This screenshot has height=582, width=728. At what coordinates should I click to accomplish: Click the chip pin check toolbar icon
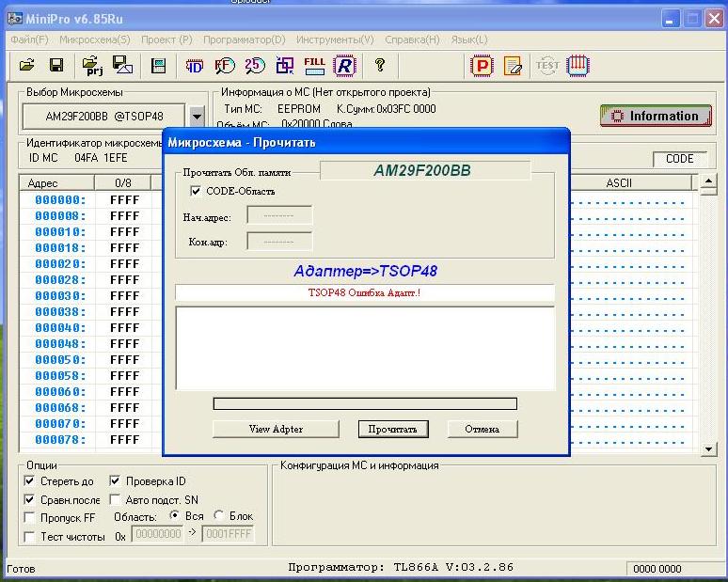578,66
